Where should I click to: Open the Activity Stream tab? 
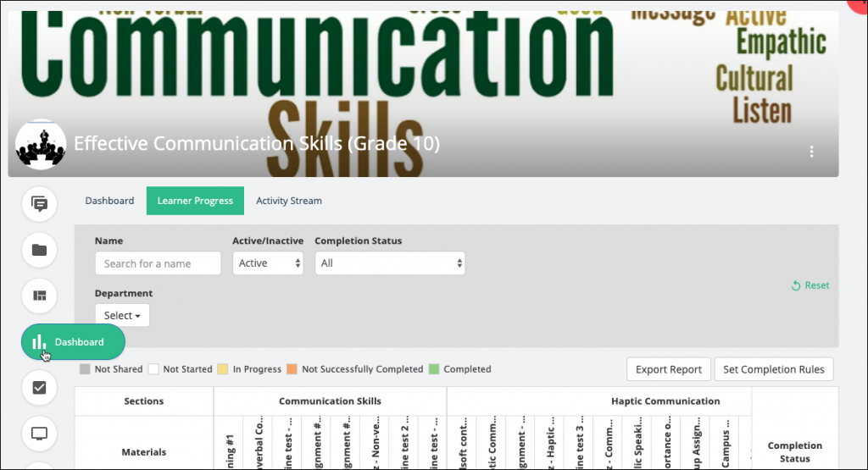(x=289, y=201)
